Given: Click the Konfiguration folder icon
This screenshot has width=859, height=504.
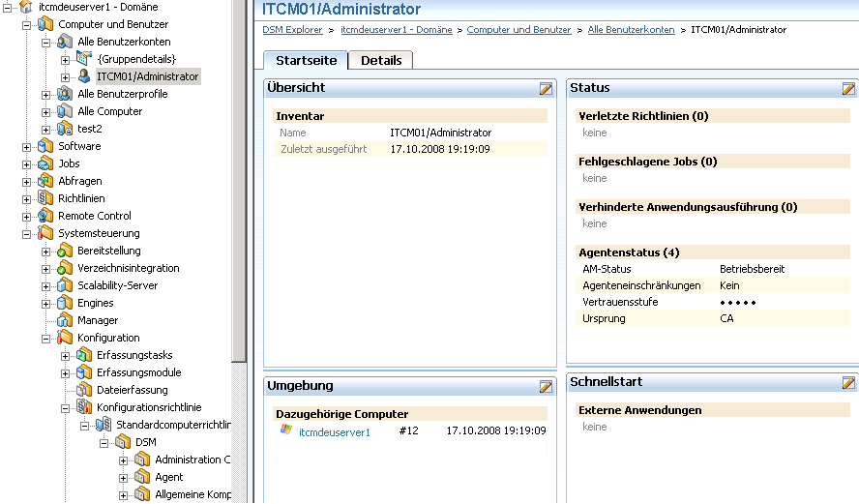Looking at the screenshot, I should click(65, 338).
